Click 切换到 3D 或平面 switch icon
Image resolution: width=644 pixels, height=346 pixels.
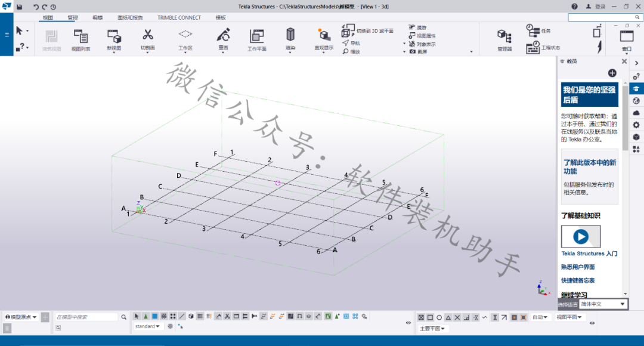(348, 30)
